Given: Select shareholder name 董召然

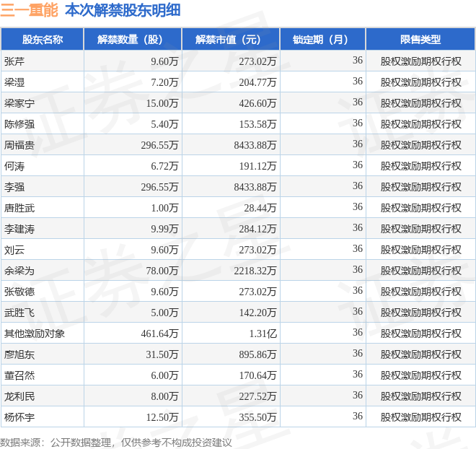Looking at the screenshot, I should point(19,375).
